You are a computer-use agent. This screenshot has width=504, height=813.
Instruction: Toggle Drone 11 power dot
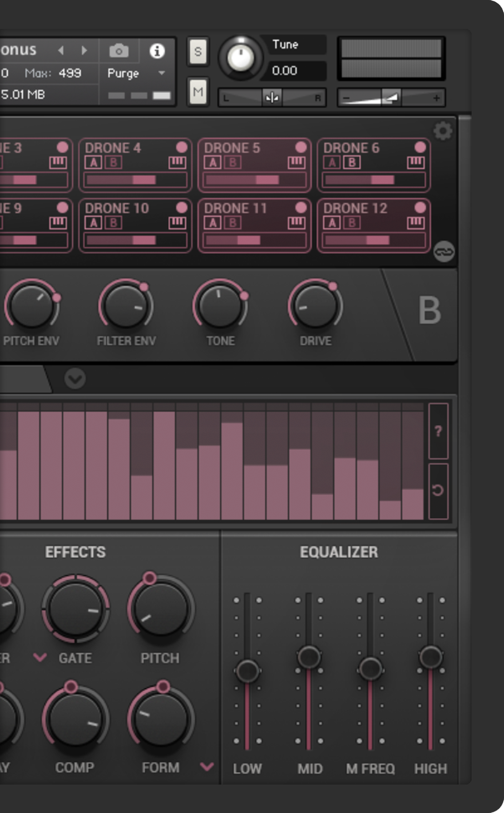(x=301, y=207)
